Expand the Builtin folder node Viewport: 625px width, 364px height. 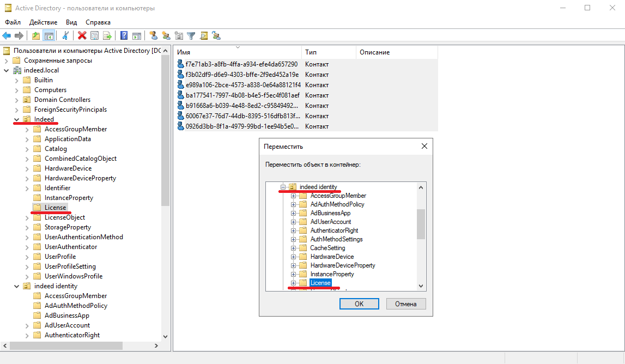(x=16, y=80)
